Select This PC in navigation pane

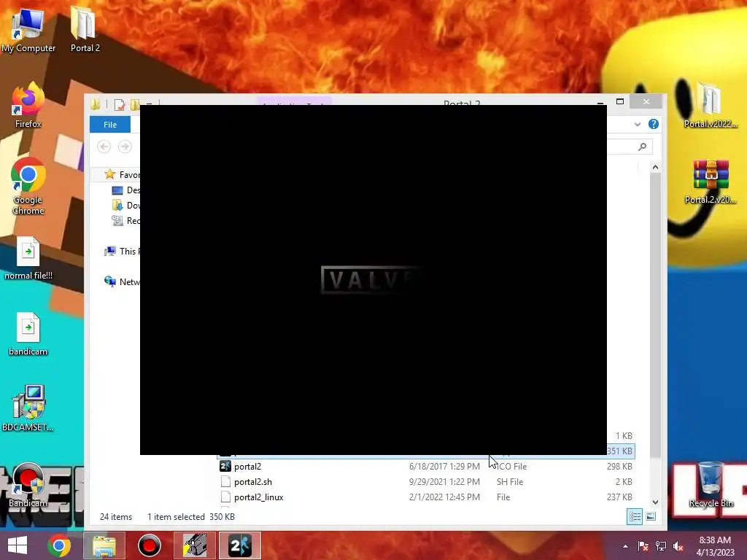pos(122,251)
